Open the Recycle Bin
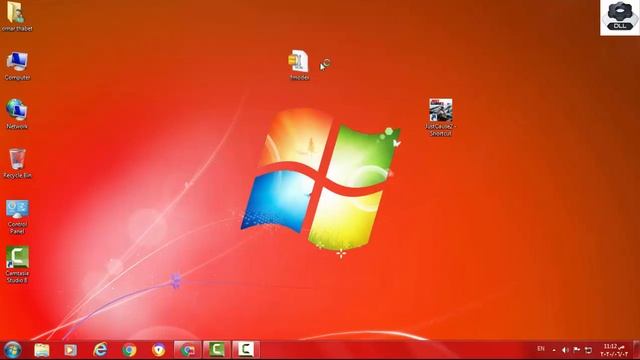Viewport: 640px width, 360px height. point(17,163)
